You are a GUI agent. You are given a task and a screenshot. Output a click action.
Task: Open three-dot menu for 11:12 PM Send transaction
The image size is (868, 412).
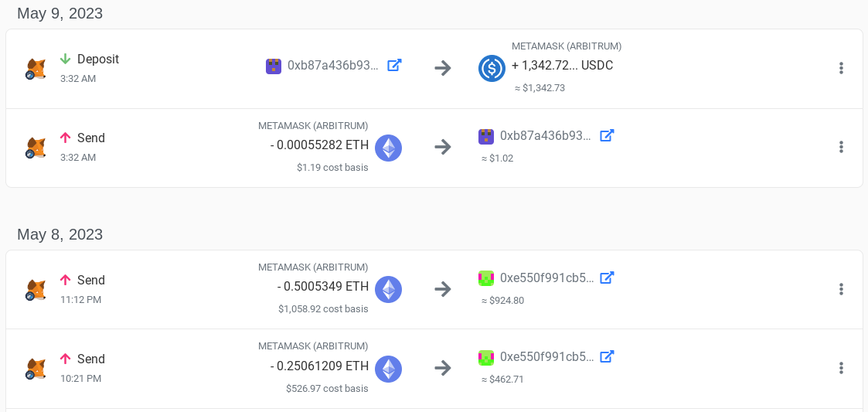pos(841,289)
